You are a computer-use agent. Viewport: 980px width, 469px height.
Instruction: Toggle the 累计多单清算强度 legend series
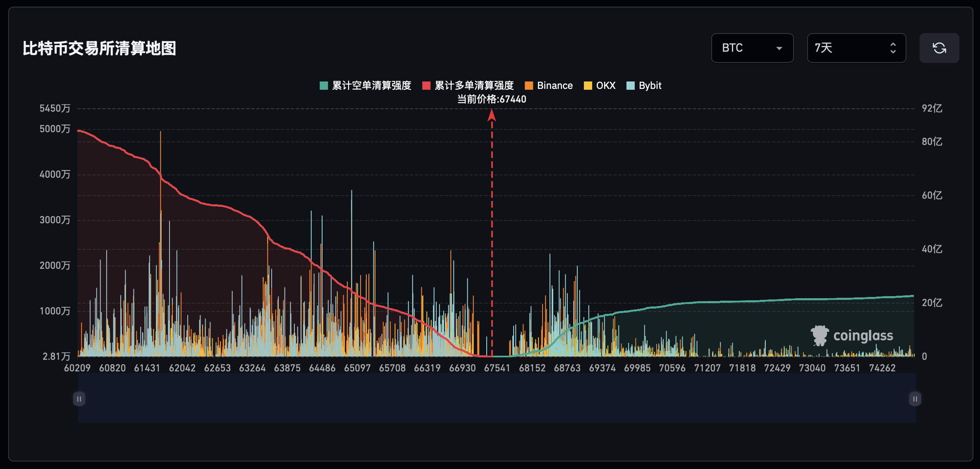click(x=468, y=86)
